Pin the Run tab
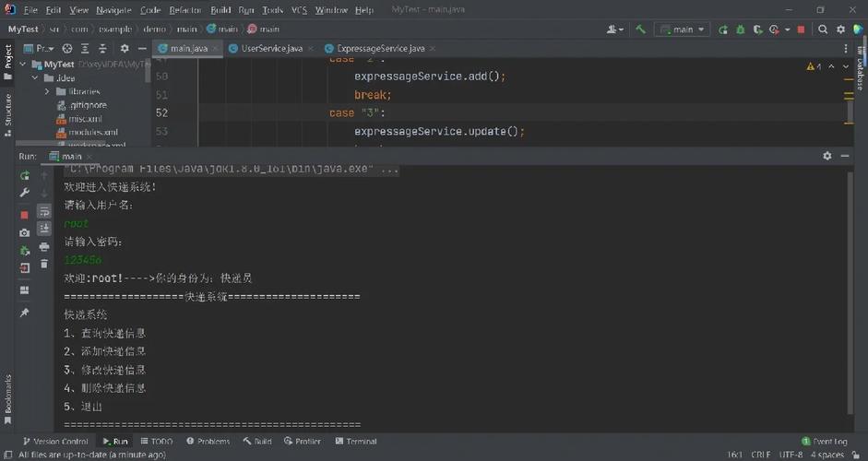The image size is (868, 461). click(24, 313)
